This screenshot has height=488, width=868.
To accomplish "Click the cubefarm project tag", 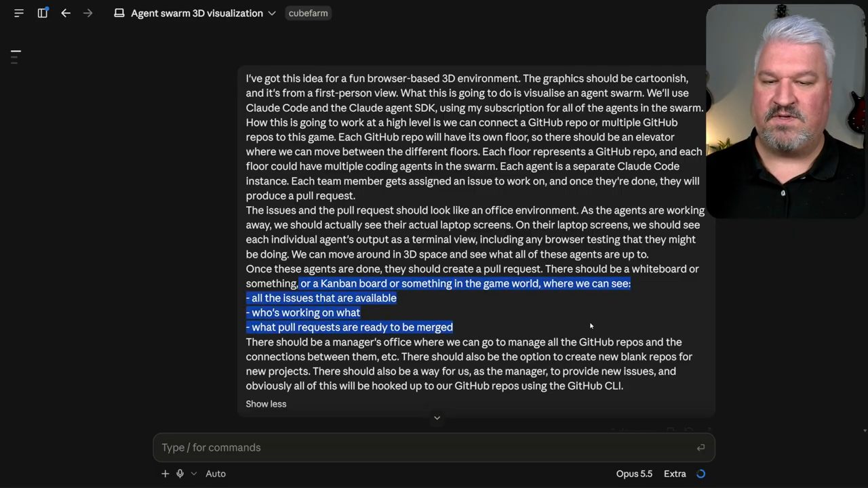I will [x=308, y=13].
